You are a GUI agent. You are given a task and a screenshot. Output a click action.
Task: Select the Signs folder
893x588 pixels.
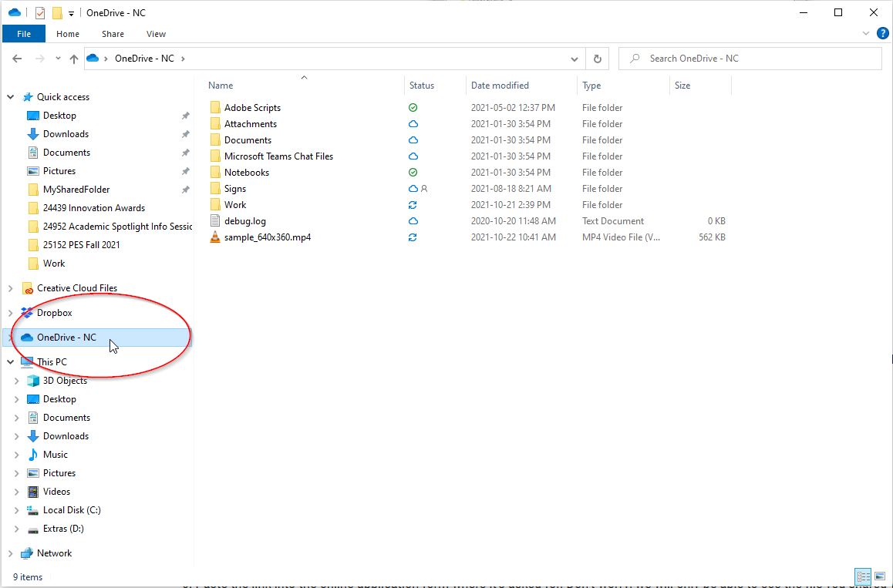(234, 189)
